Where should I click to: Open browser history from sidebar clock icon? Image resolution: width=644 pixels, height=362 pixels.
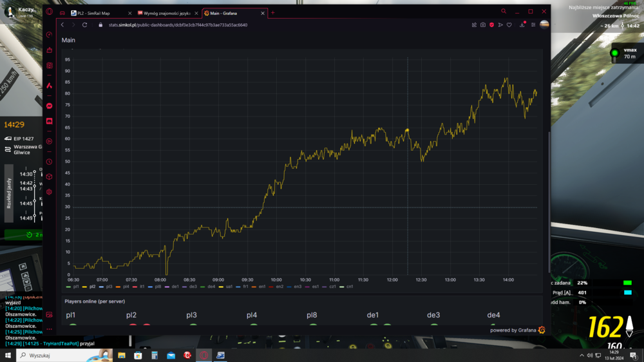coord(49,162)
